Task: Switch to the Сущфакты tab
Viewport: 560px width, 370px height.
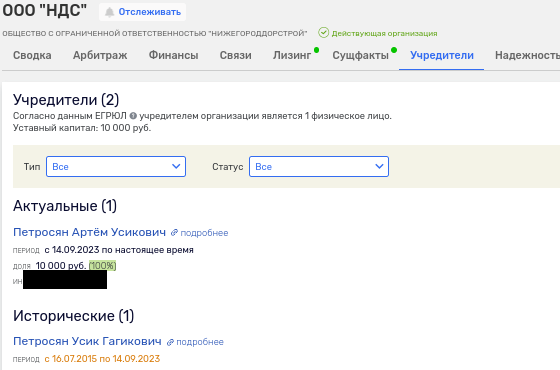Action: point(360,55)
